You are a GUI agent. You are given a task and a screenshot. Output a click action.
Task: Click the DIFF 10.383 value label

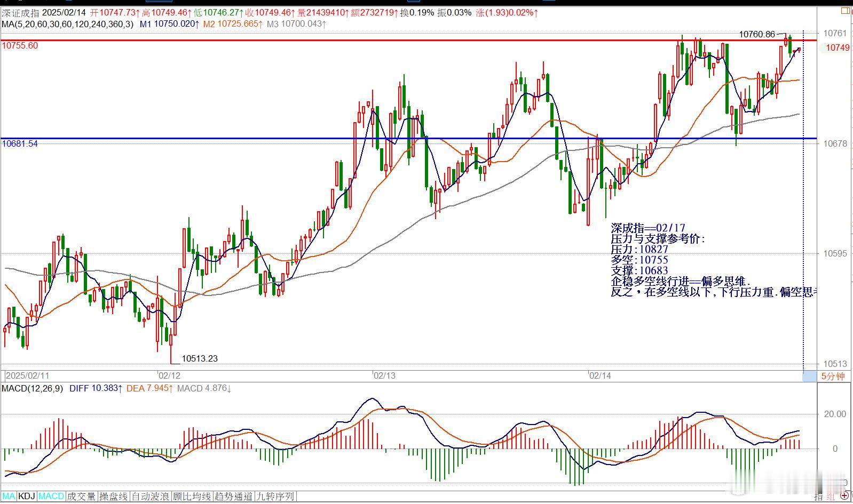coord(96,388)
